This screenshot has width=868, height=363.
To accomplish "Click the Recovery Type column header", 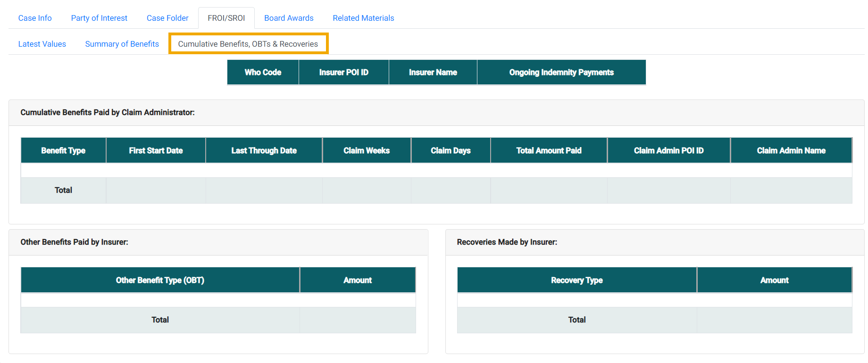I will 576,280.
